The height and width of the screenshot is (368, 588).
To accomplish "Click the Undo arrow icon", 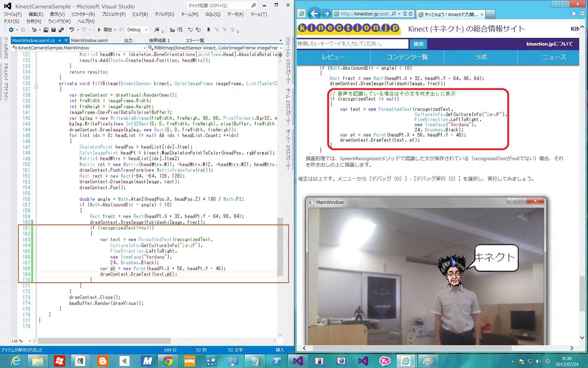I will coord(71,30).
